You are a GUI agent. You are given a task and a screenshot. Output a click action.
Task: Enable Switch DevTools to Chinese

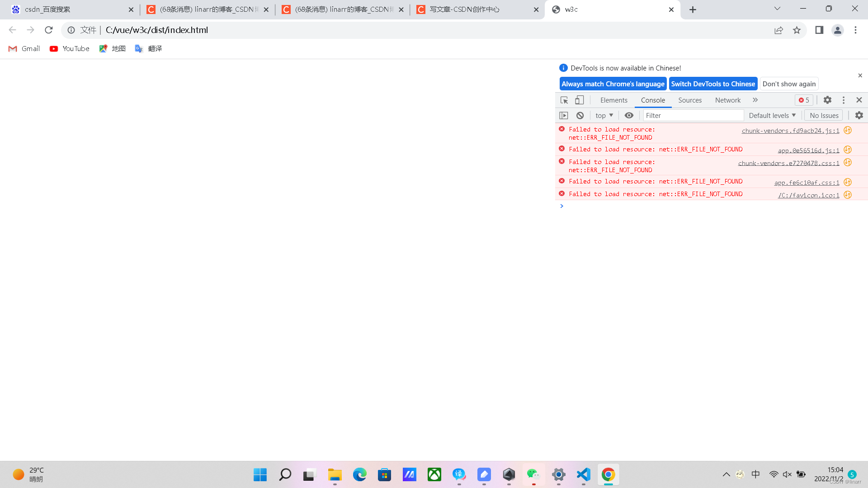(x=713, y=84)
